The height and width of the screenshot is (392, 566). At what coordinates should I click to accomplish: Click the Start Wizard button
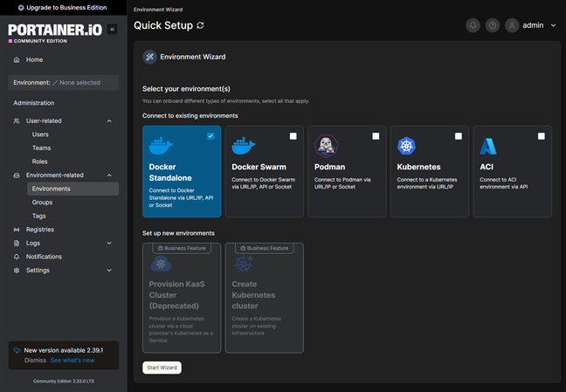162,368
